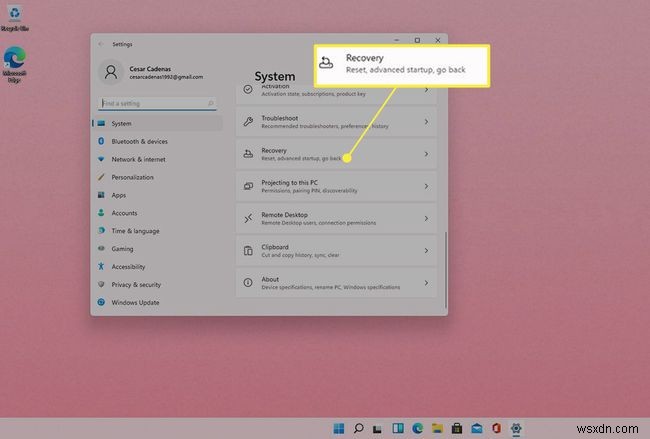This screenshot has width=650, height=439.
Task: Open the Activation settings entry
Action: click(336, 94)
